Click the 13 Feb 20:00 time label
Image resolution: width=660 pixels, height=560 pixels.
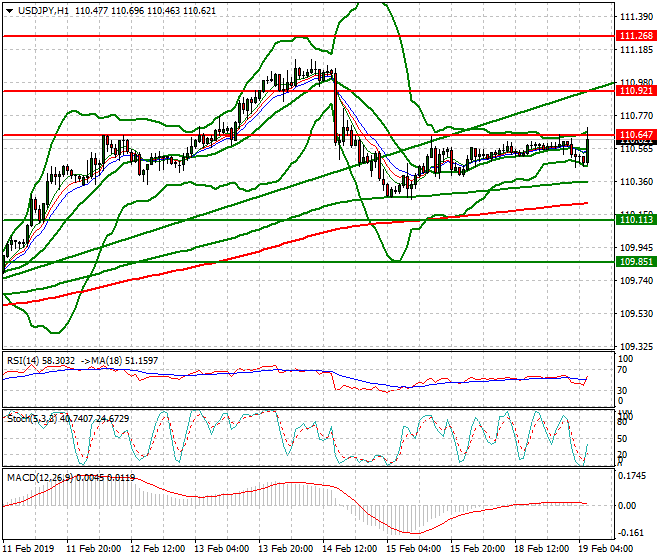point(286,549)
